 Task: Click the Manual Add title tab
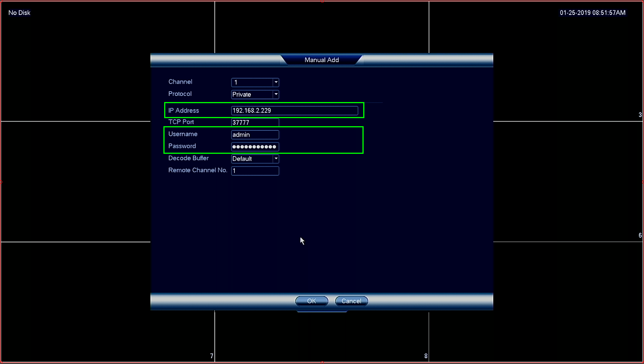point(321,60)
